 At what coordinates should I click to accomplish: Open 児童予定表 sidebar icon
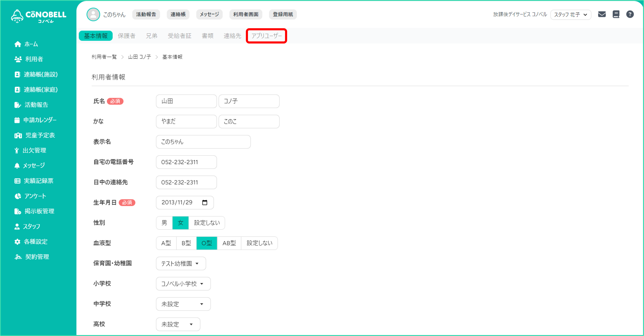coord(18,135)
